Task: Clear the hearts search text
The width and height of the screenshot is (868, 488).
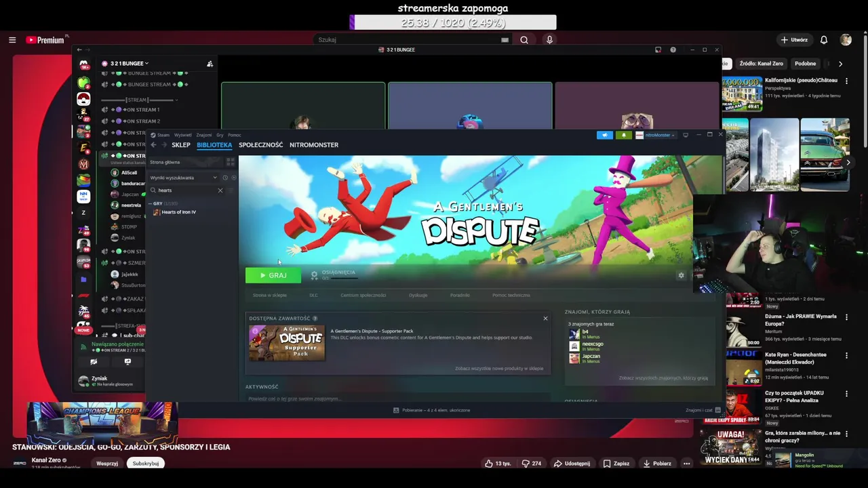Action: tap(220, 190)
